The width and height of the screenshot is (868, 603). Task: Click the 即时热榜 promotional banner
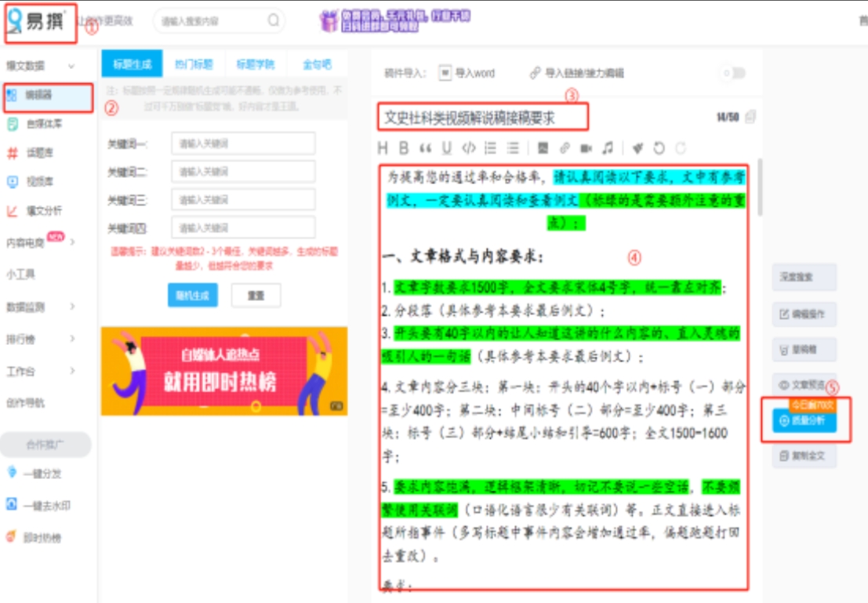click(224, 371)
